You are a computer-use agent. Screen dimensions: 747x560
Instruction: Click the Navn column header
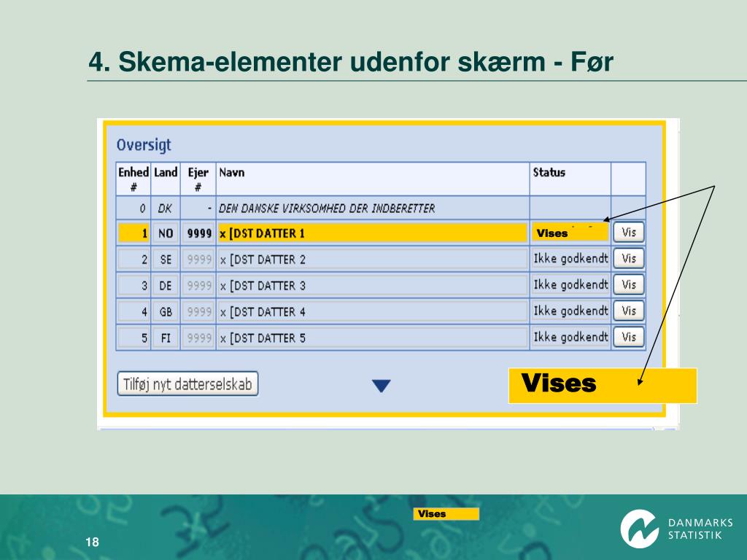pos(373,179)
